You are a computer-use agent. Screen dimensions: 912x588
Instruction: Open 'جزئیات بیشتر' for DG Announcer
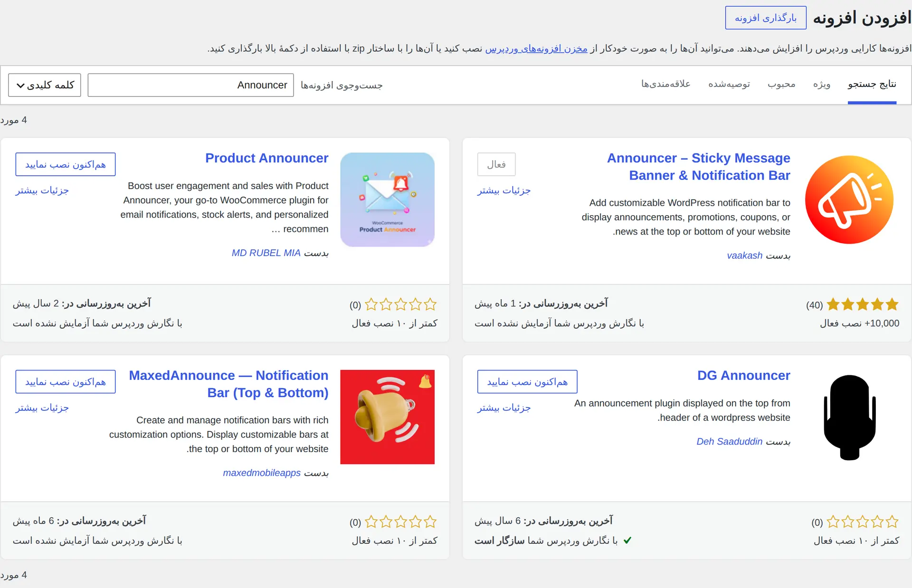point(504,408)
